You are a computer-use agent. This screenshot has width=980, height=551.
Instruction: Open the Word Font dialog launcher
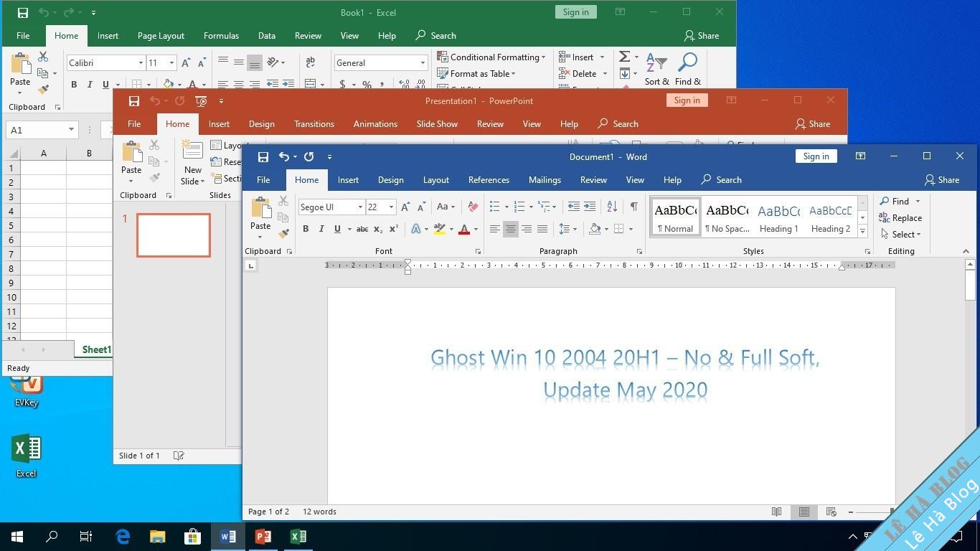coord(478,252)
